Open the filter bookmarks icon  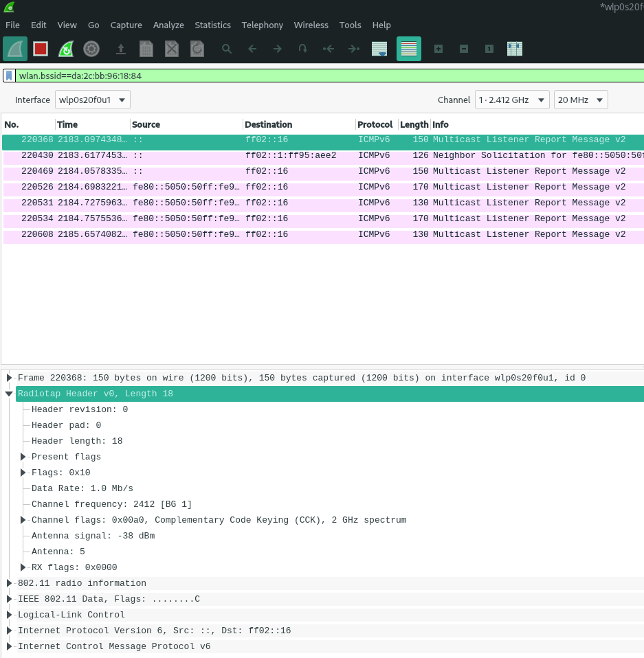click(x=8, y=76)
